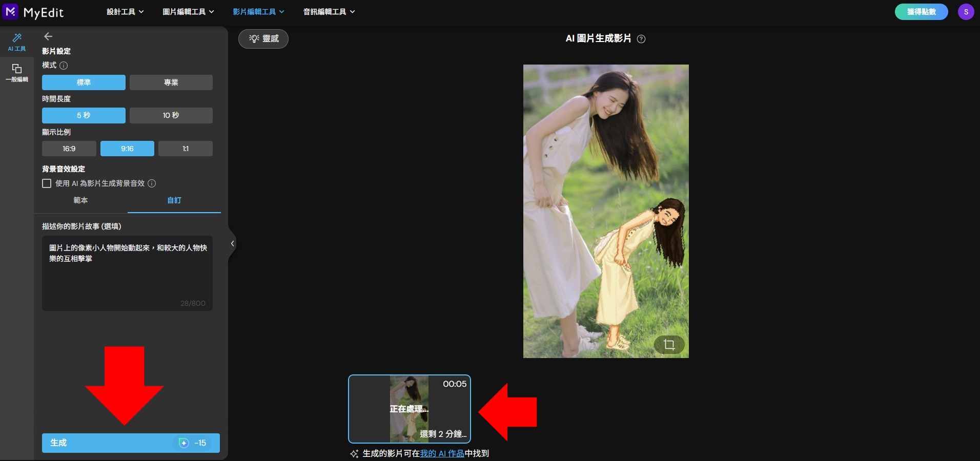Choose 5 秒 duration

[x=84, y=115]
